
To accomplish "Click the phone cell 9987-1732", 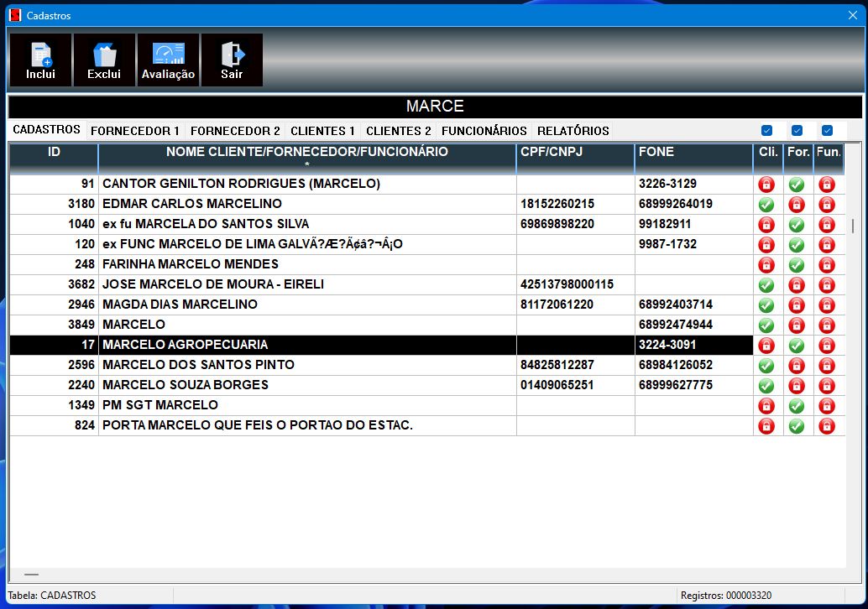I will [x=693, y=244].
